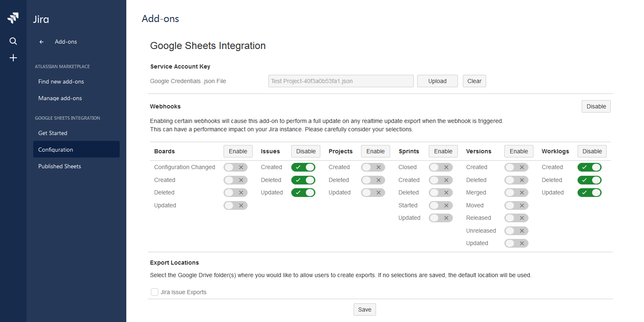
Task: Open the Published Sheets menu item
Action: click(x=59, y=166)
